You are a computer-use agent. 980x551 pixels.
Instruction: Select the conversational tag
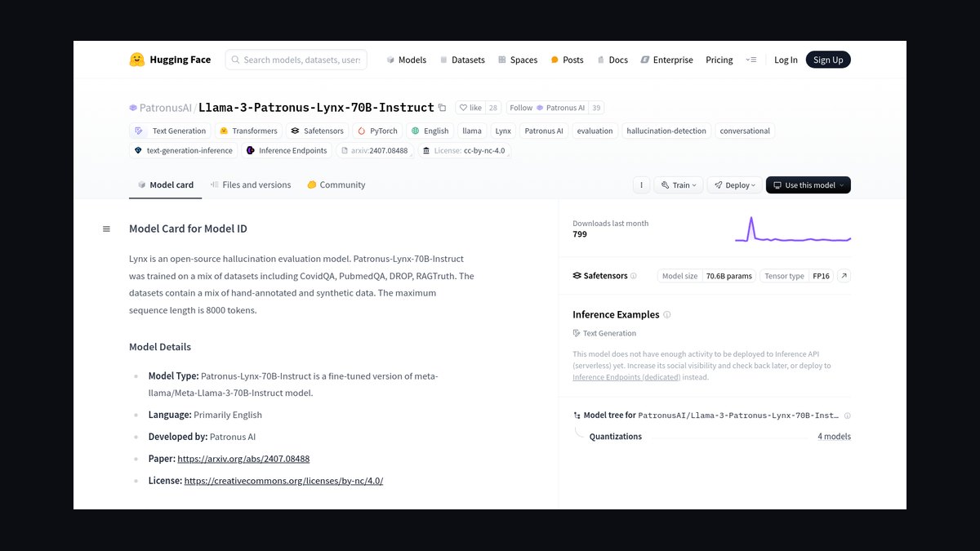click(x=745, y=131)
